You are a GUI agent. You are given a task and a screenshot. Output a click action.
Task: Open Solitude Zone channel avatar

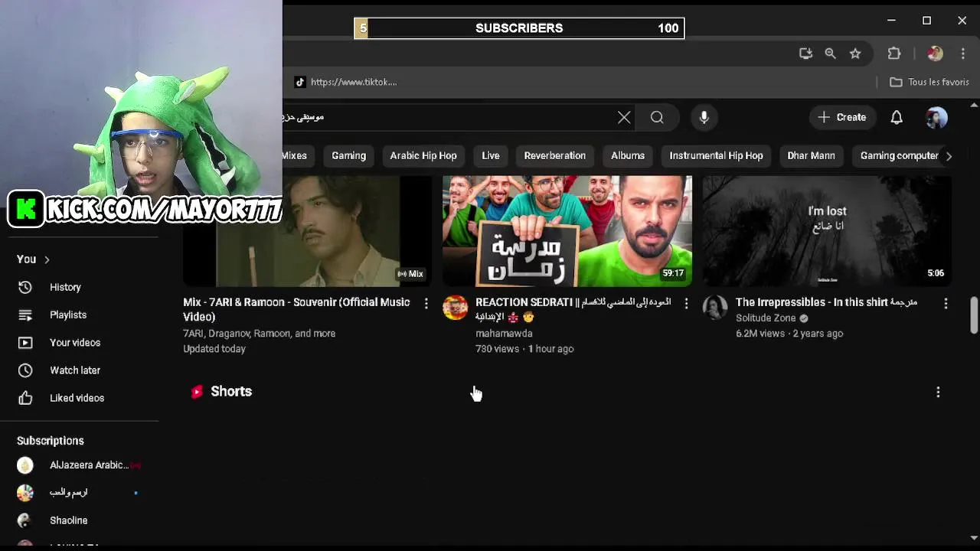click(x=715, y=308)
